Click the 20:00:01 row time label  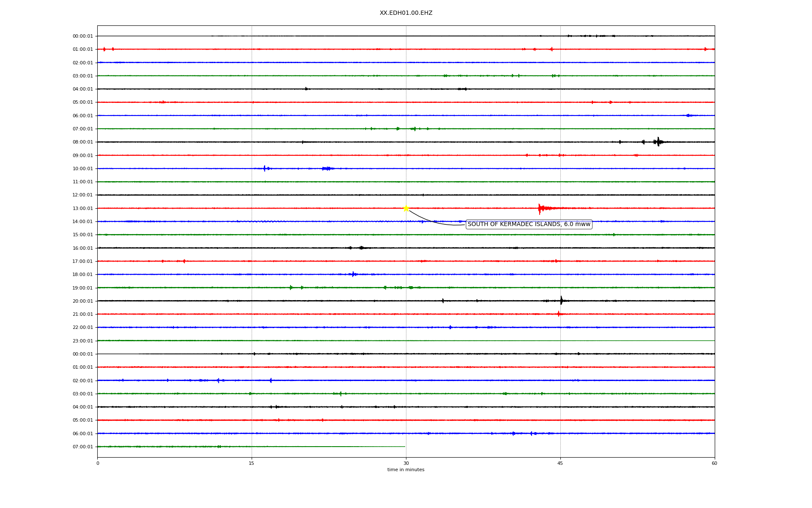[x=82, y=301]
